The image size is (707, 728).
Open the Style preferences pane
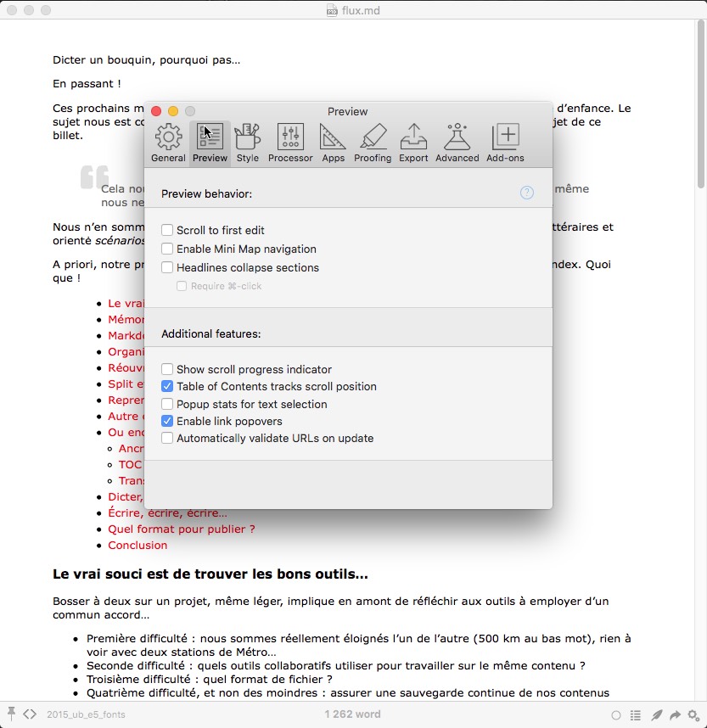coord(248,143)
